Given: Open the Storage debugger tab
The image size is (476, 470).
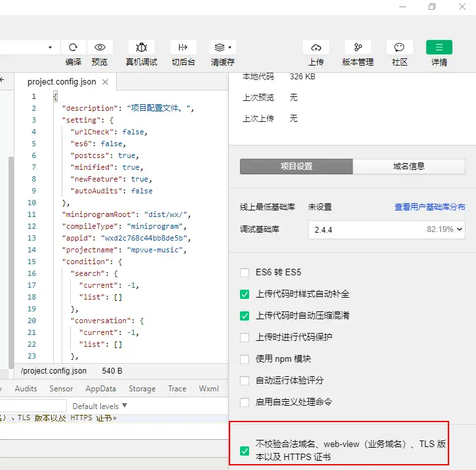Looking at the screenshot, I should [x=142, y=389].
